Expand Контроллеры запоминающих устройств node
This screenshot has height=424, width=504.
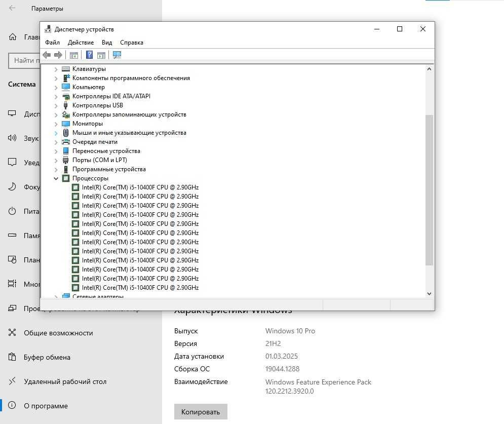click(x=56, y=115)
